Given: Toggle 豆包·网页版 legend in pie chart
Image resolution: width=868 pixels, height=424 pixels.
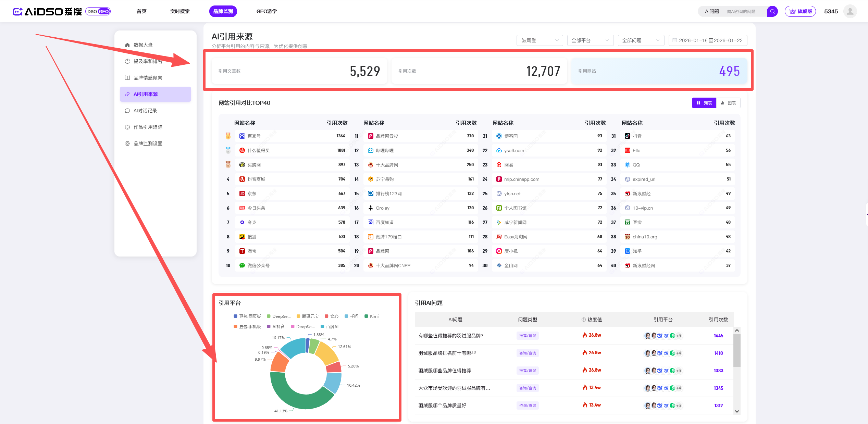Looking at the screenshot, I should point(247,316).
